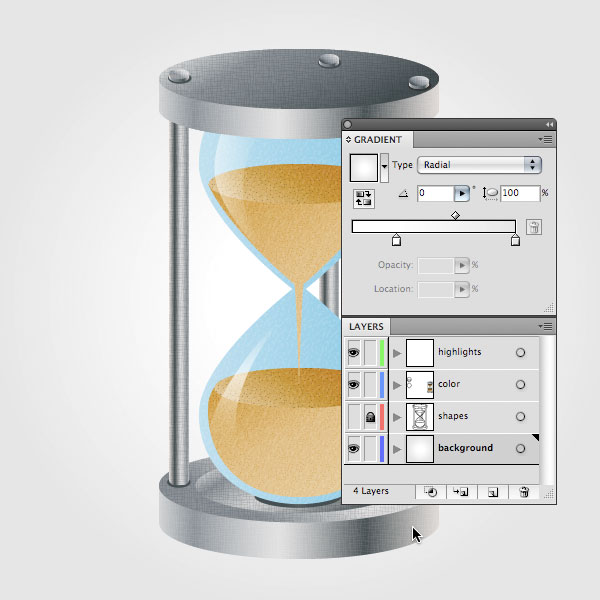Delete the gradient stop with trash icon
This screenshot has width=600, height=600.
click(534, 227)
